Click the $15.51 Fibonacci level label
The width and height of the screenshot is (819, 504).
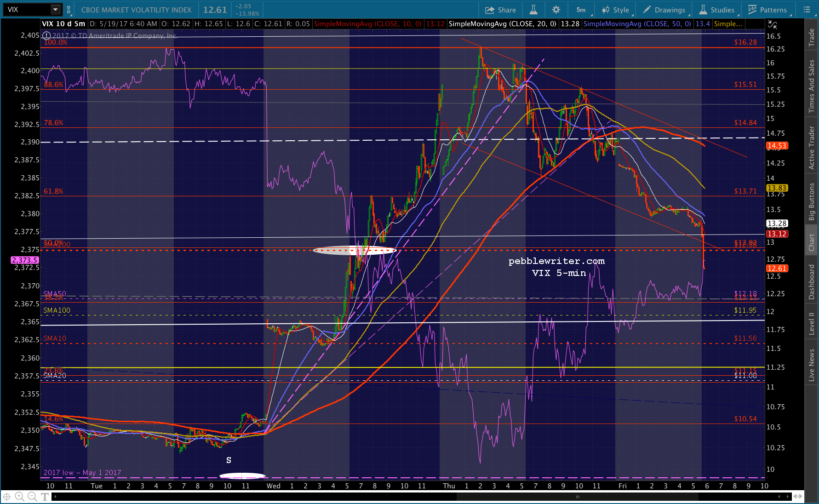(x=745, y=85)
